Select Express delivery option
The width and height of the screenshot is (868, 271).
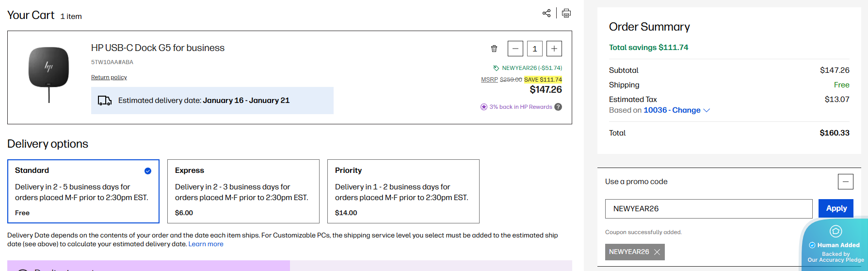(243, 191)
